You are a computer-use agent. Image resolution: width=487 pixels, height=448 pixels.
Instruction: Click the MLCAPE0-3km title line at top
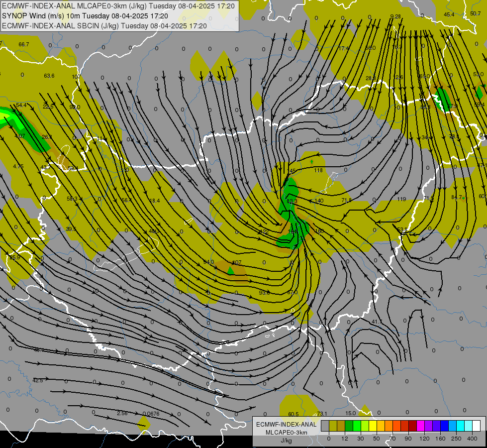coord(118,6)
